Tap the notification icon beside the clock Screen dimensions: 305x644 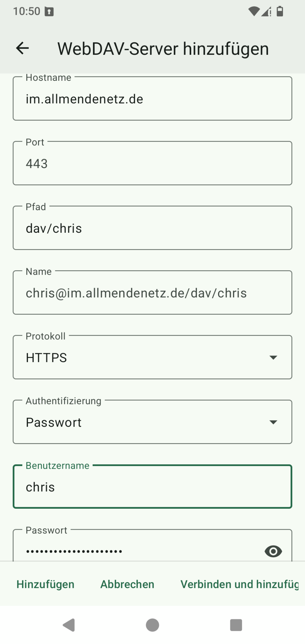49,12
